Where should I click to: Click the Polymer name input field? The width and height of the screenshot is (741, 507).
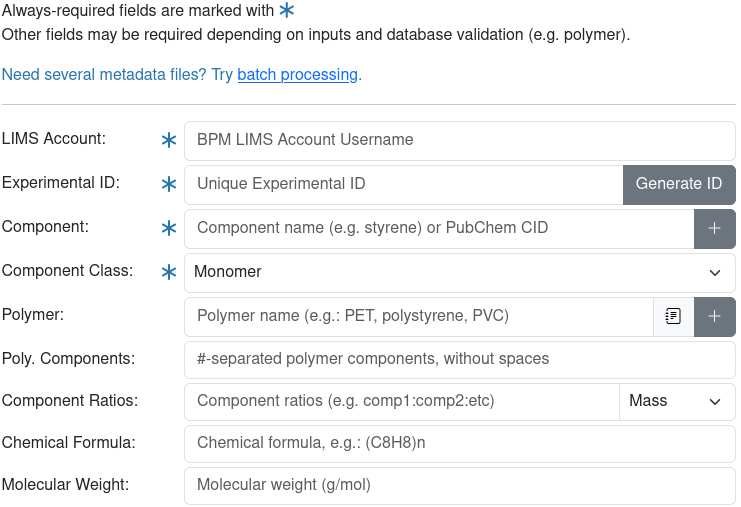click(419, 317)
